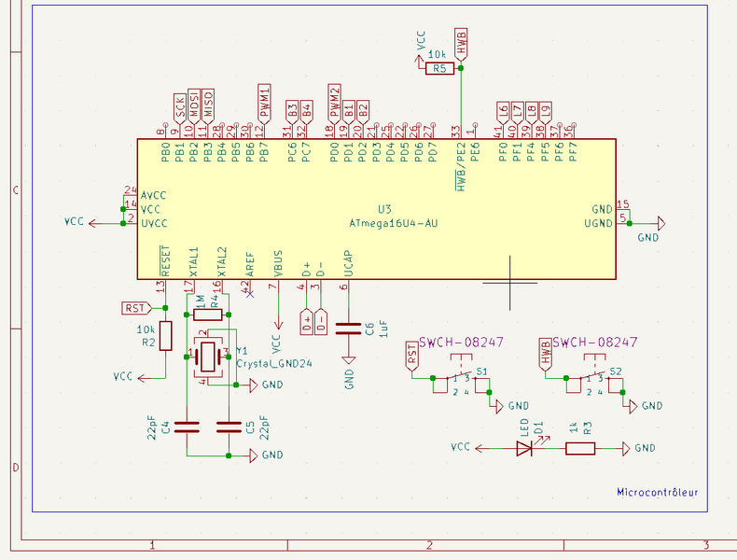
Task: Select the GND symbol beside capacitor C5
Action: [253, 455]
